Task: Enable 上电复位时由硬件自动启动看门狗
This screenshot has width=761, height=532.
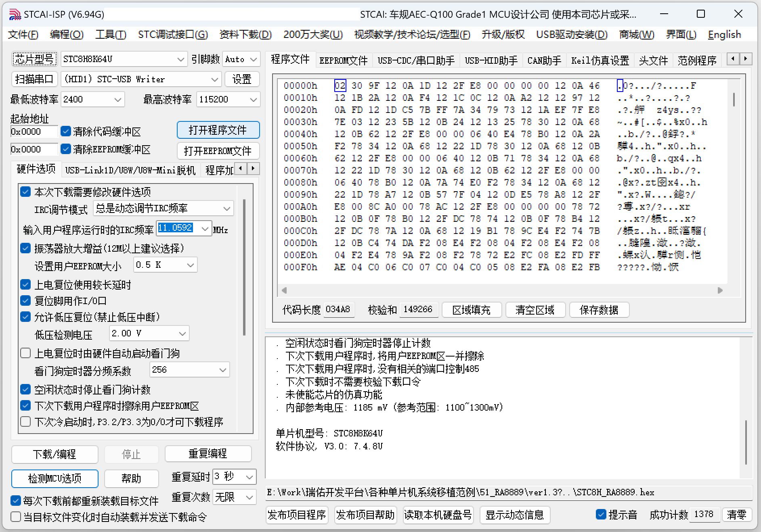Action: click(25, 353)
